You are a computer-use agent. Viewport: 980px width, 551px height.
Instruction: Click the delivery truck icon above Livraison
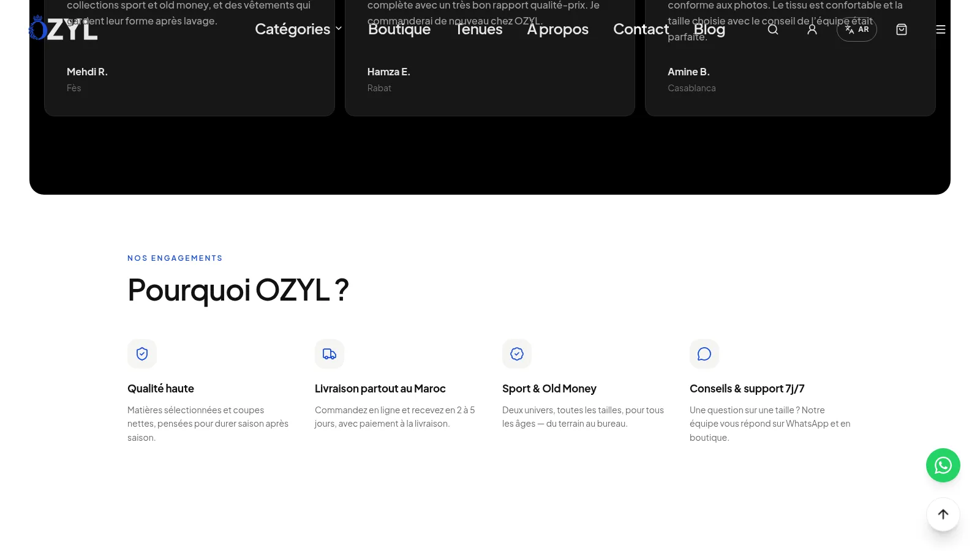tap(330, 354)
